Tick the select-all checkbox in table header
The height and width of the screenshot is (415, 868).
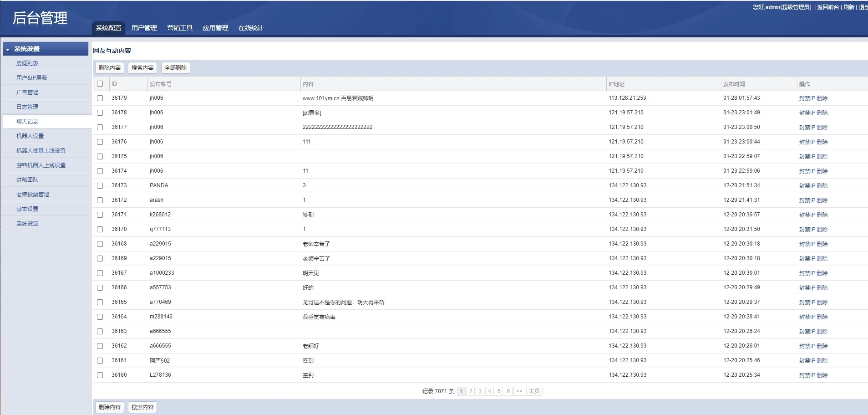pyautogui.click(x=100, y=84)
